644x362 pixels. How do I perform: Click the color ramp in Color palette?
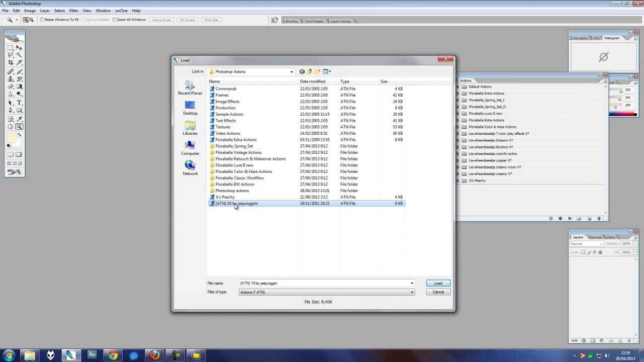(623, 114)
